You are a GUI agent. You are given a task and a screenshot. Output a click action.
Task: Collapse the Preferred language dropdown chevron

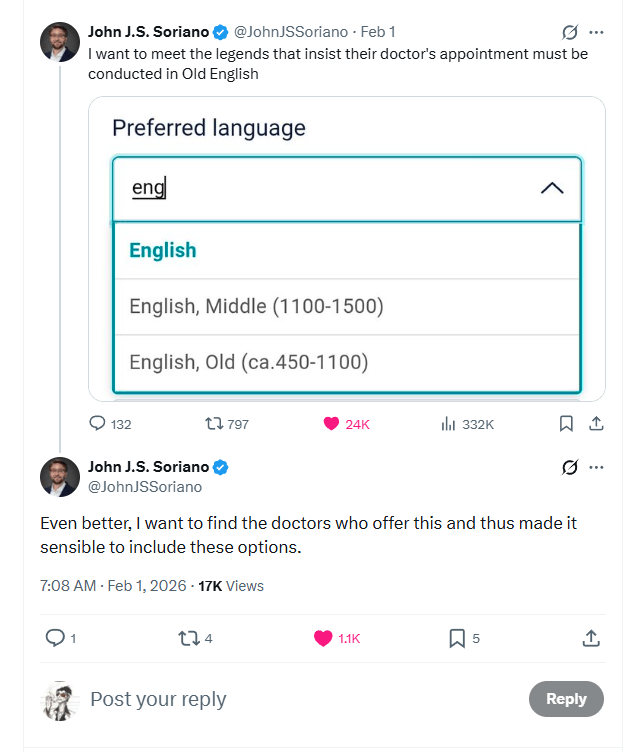[552, 188]
